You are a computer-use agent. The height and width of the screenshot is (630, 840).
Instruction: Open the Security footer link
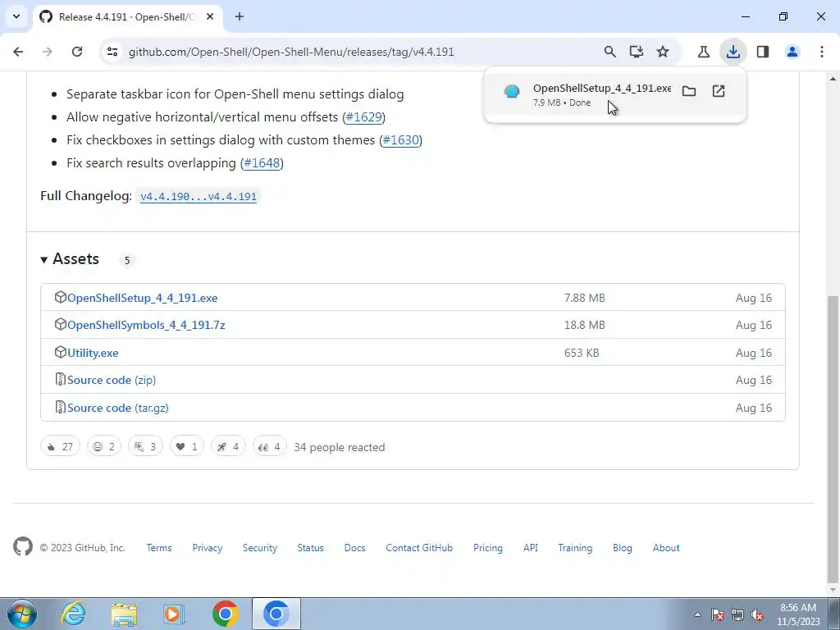coord(260,548)
